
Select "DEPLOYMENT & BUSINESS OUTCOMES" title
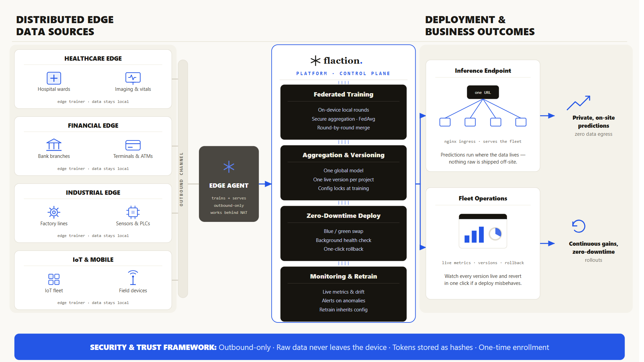pos(480,25)
